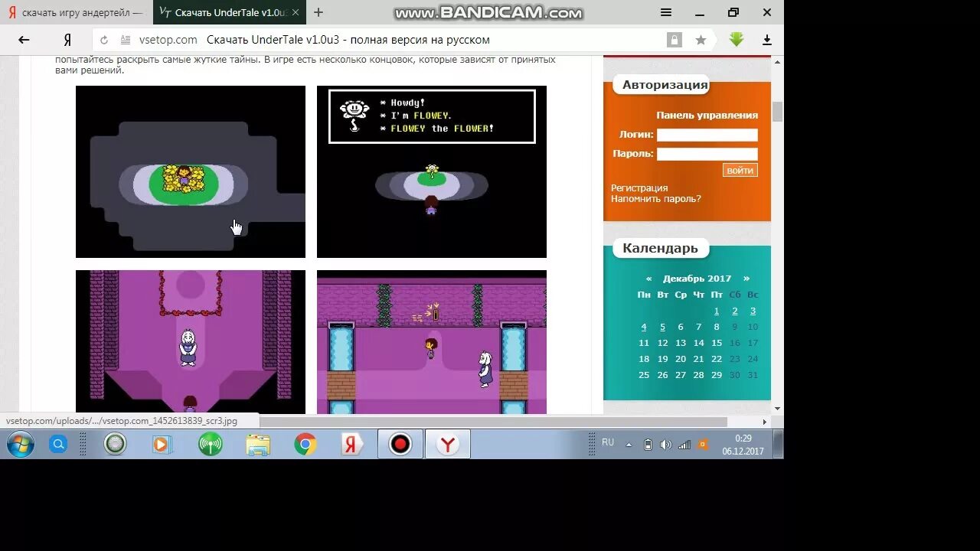Screen dimensions: 980x551
Task: Select December 2 in the calendar
Action: click(x=735, y=311)
